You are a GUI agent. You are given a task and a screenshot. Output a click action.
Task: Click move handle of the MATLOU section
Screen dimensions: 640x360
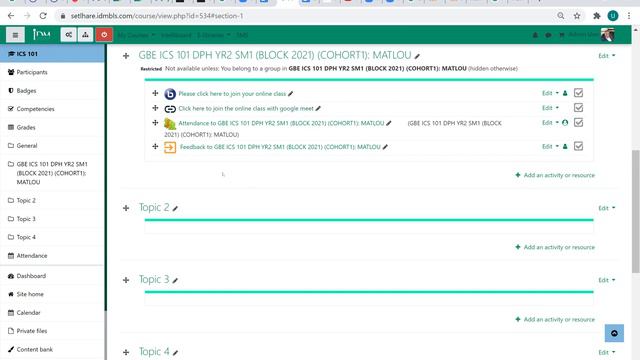[126, 56]
